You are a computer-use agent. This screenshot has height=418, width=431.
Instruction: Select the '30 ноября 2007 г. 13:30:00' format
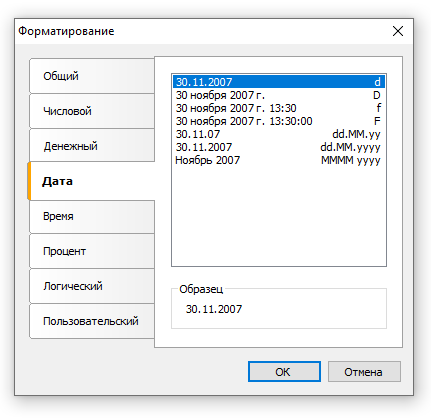[279, 121]
